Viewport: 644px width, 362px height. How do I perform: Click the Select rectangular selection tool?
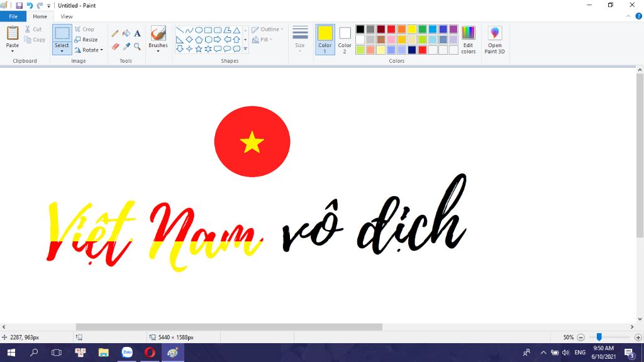click(62, 34)
